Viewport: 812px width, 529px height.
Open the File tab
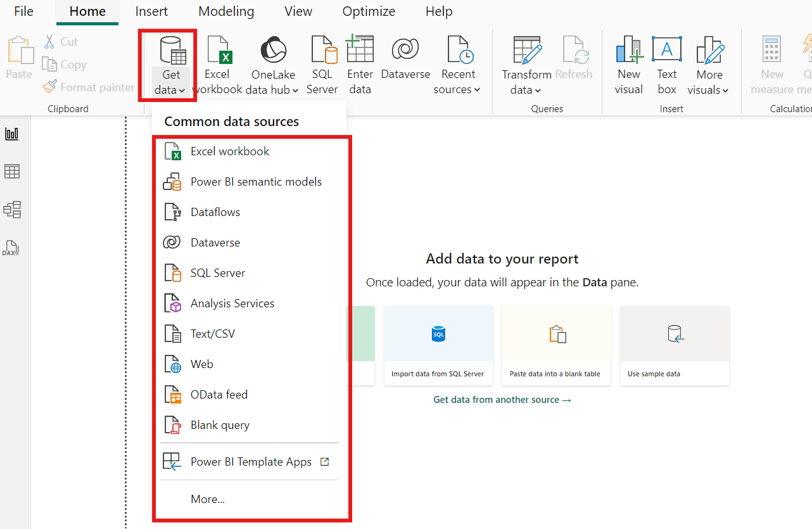[x=23, y=11]
